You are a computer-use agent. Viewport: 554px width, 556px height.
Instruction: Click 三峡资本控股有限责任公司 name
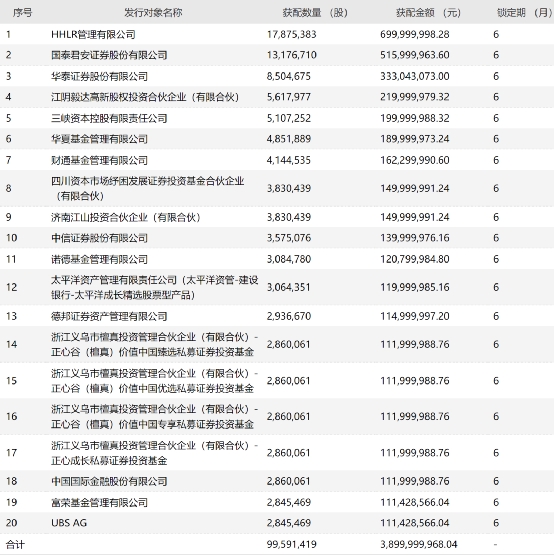click(109, 118)
